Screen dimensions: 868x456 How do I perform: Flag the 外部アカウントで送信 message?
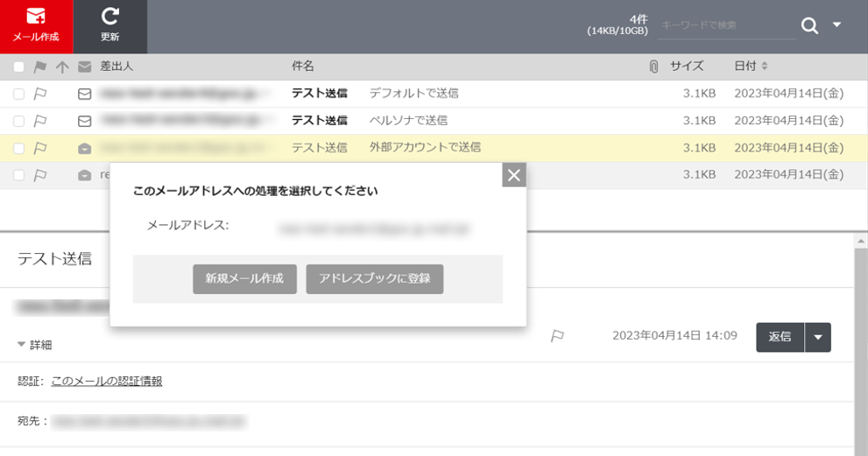click(x=40, y=148)
